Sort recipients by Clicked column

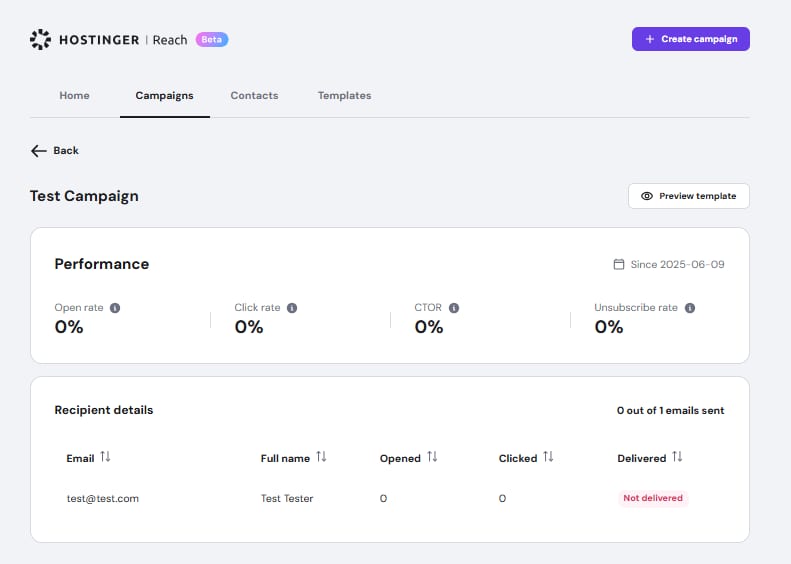(548, 457)
